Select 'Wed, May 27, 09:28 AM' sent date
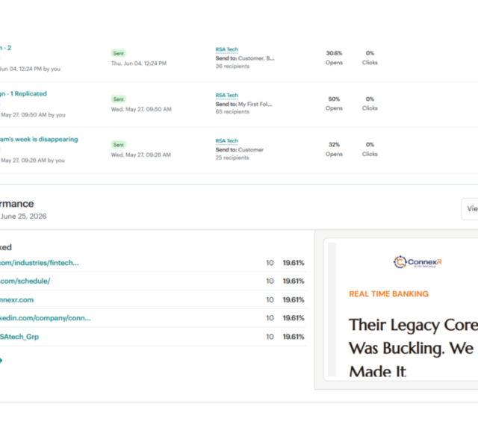The height and width of the screenshot is (448, 478). pyautogui.click(x=141, y=155)
